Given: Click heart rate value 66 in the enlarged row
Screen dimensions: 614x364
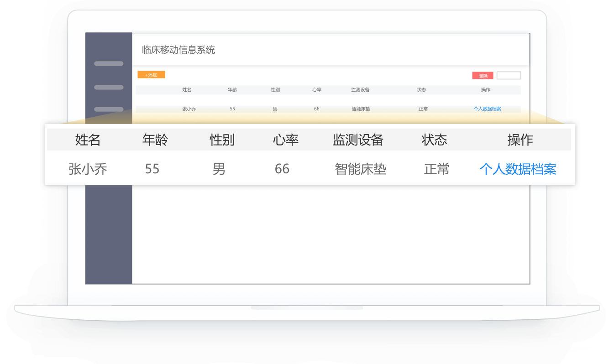Looking at the screenshot, I should tap(282, 169).
